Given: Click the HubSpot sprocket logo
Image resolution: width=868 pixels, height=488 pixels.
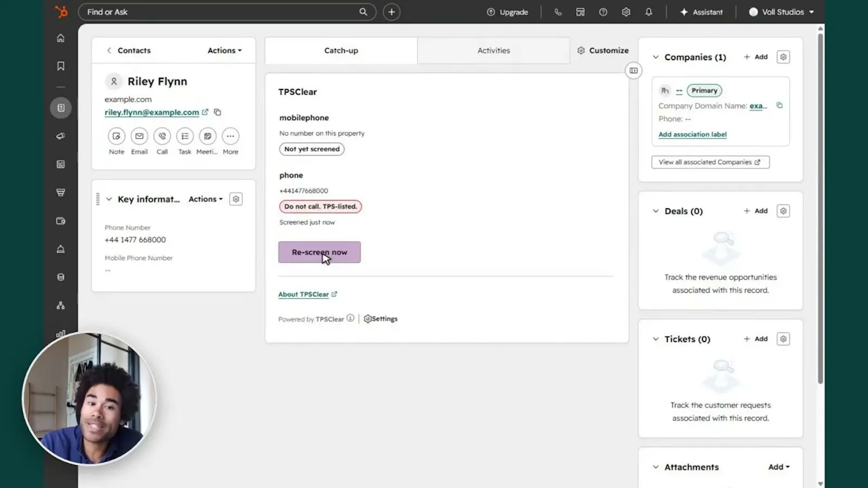Looking at the screenshot, I should (x=61, y=11).
